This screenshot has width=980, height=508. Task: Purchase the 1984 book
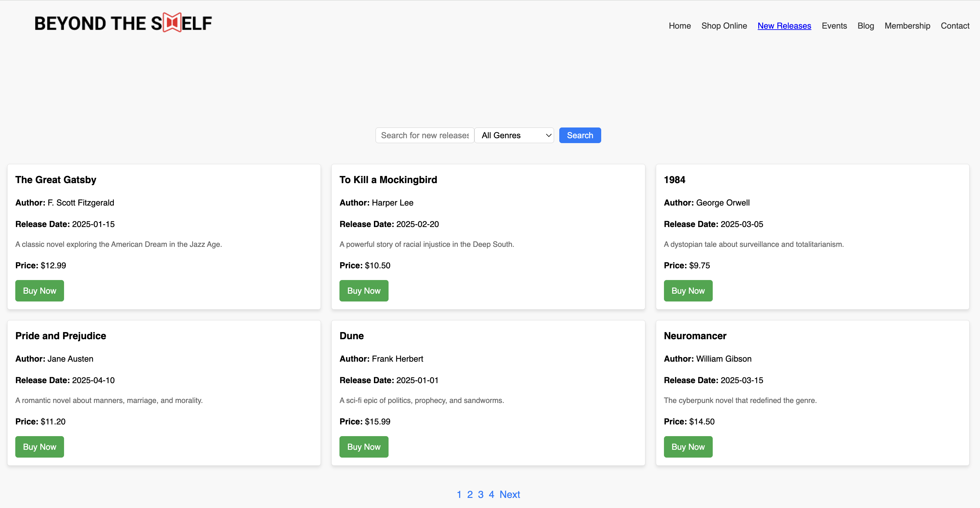tap(688, 290)
